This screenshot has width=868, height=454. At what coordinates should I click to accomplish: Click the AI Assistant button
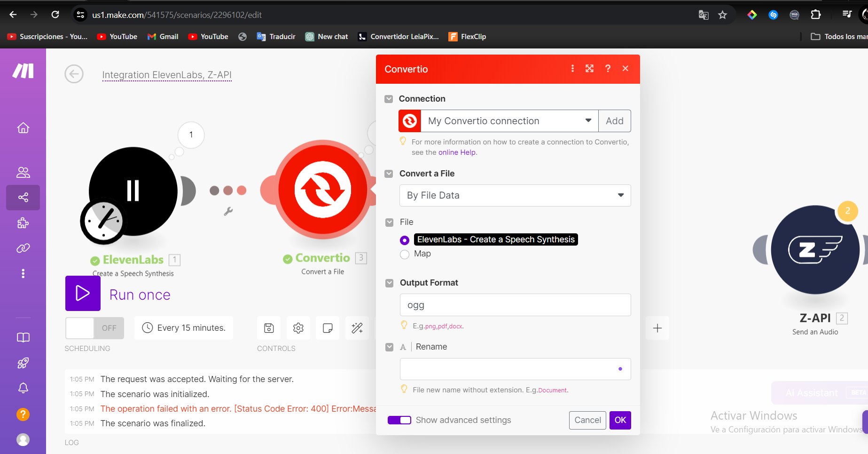click(x=820, y=393)
